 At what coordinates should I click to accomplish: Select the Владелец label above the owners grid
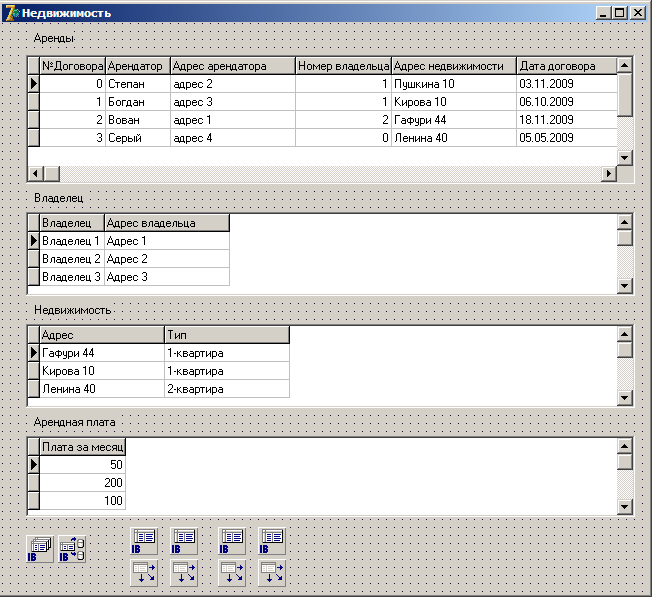coord(59,198)
